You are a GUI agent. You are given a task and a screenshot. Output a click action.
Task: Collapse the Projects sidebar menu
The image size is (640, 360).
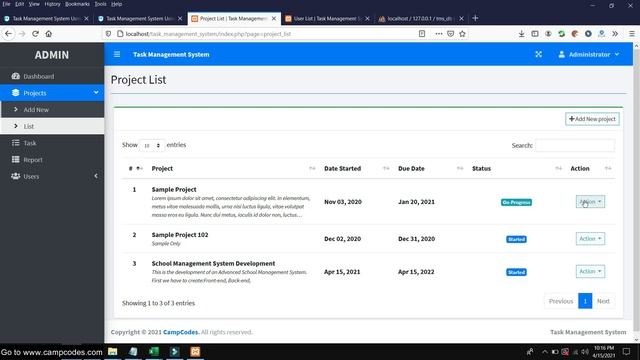[52, 93]
